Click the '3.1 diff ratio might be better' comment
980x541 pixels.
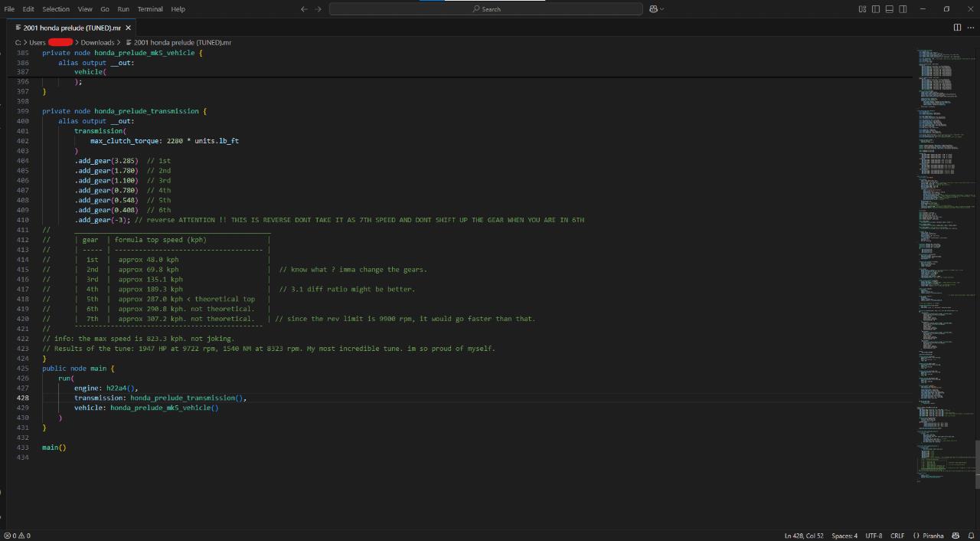click(347, 290)
